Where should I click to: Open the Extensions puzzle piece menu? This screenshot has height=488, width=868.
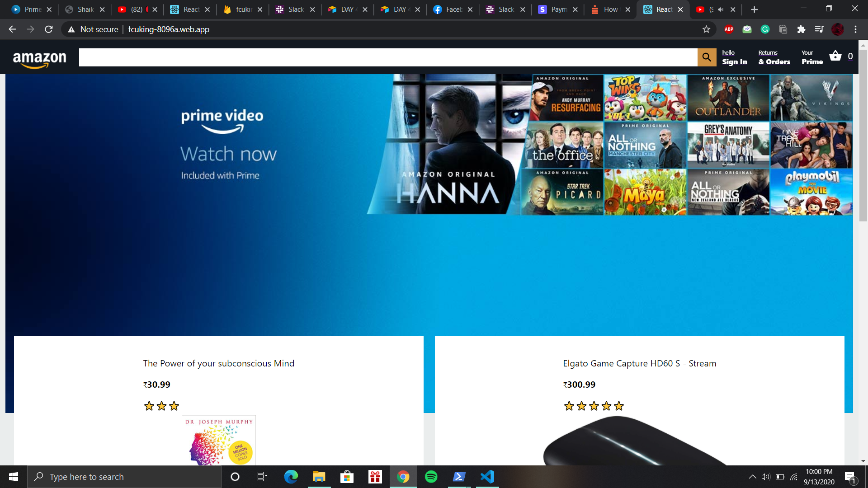[801, 29]
